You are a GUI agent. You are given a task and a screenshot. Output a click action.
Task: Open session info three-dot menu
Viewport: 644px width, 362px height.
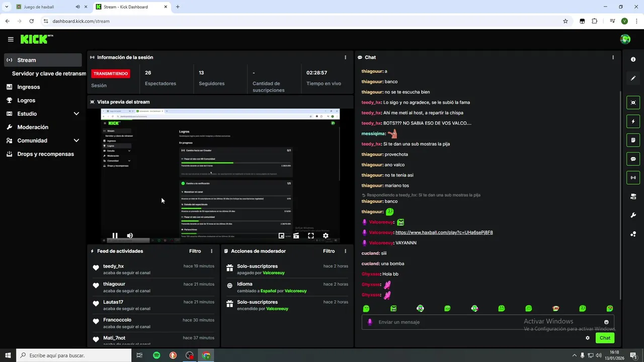tap(345, 57)
